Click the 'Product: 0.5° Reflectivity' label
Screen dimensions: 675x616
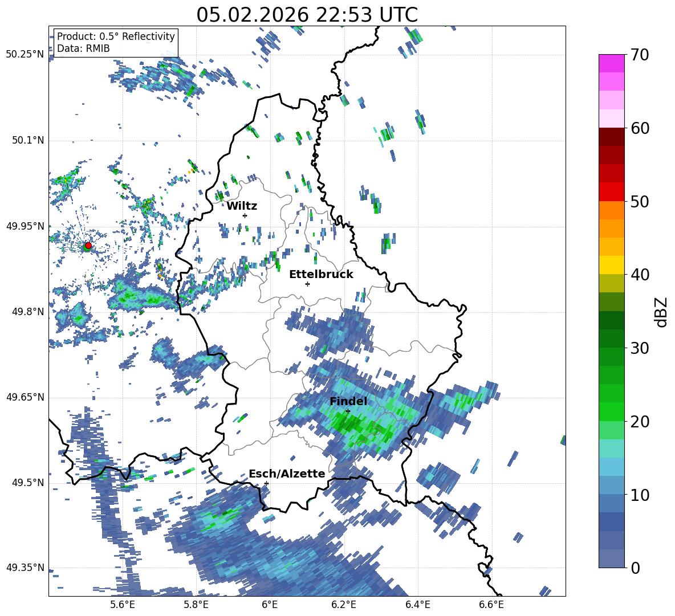point(116,36)
